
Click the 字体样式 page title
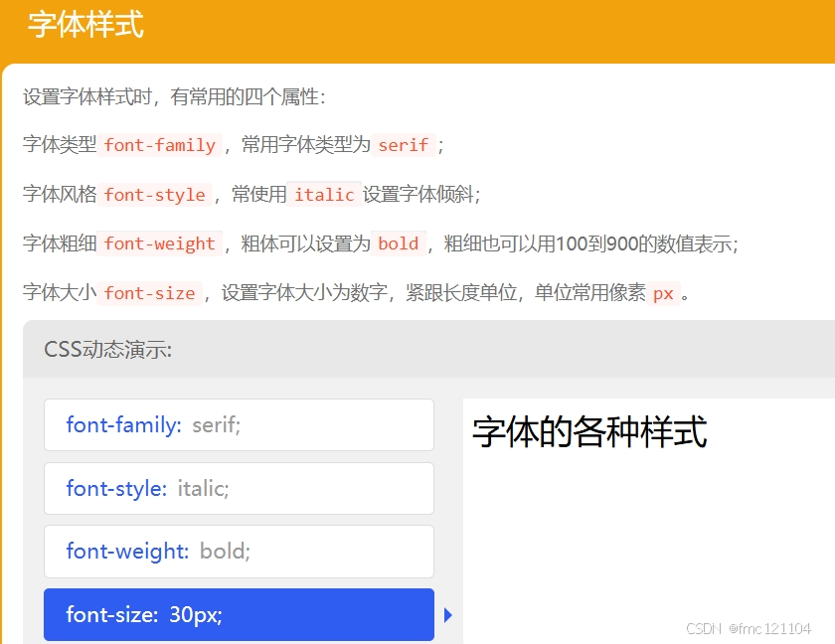pyautogui.click(x=85, y=25)
